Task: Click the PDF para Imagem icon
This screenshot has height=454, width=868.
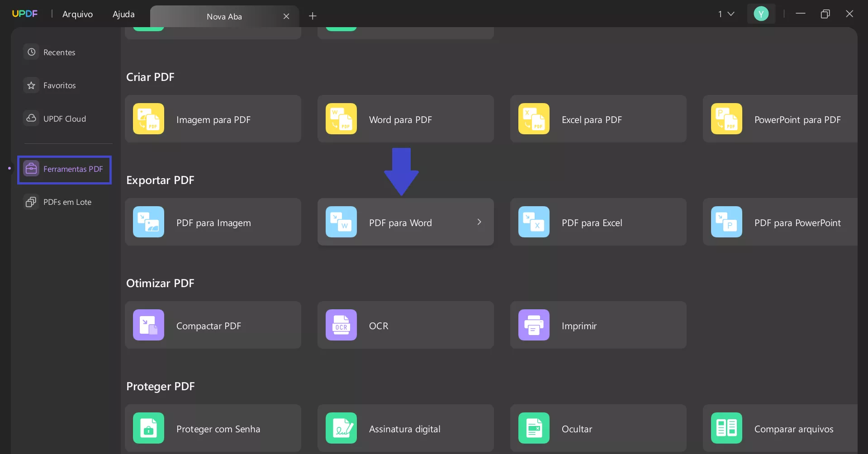Action: tap(148, 222)
